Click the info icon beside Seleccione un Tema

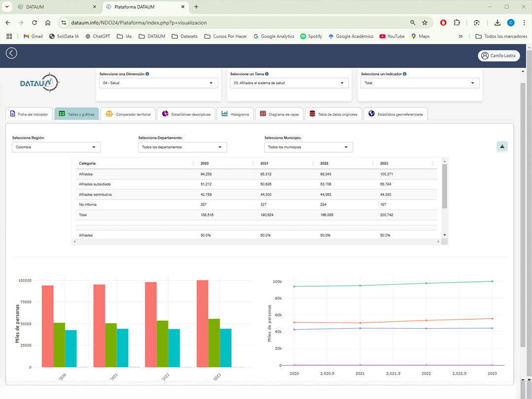point(266,74)
